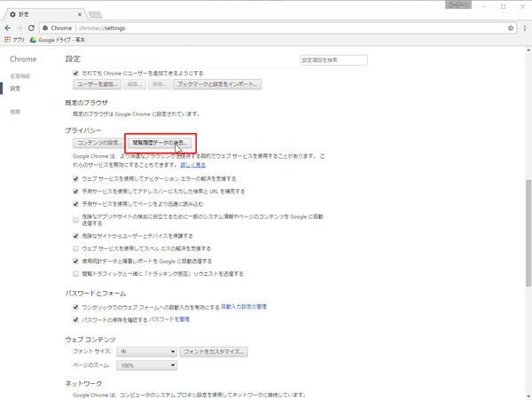Toggle 使用統計データを Google に自動送信 checkbox
This screenshot has width=532, height=400.
pos(75,262)
